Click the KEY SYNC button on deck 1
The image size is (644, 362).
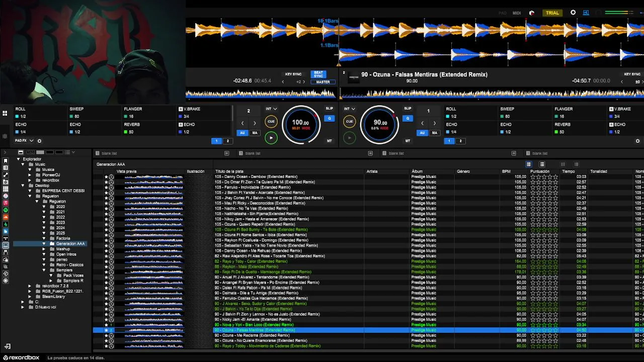pyautogui.click(x=293, y=74)
